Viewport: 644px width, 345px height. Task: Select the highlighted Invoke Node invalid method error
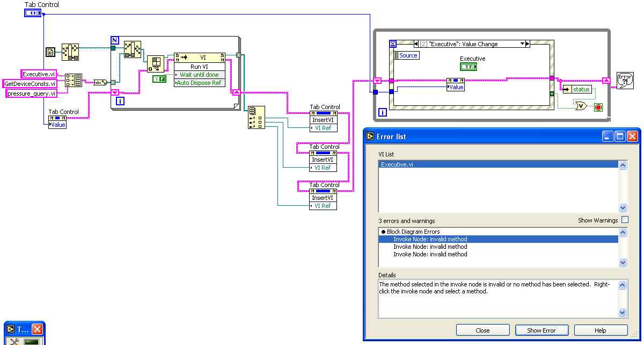(x=430, y=239)
